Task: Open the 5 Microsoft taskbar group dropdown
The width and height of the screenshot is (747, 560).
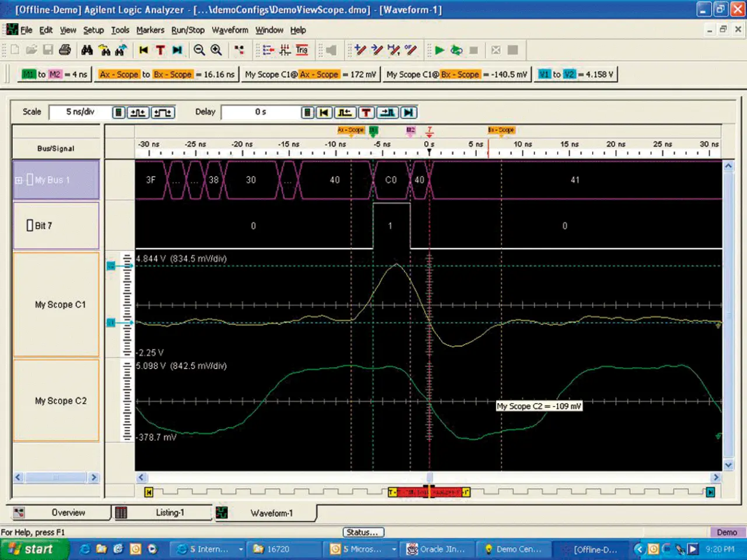Action: (394, 549)
